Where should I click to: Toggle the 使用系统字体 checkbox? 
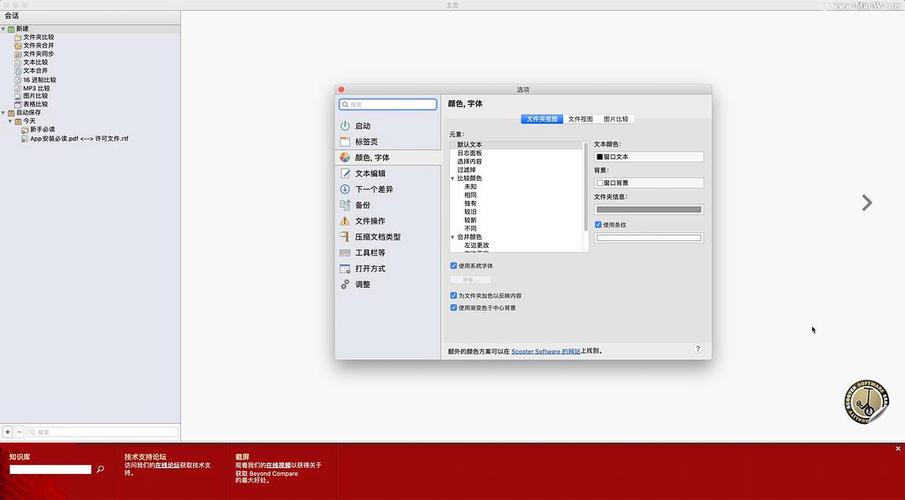click(x=454, y=266)
